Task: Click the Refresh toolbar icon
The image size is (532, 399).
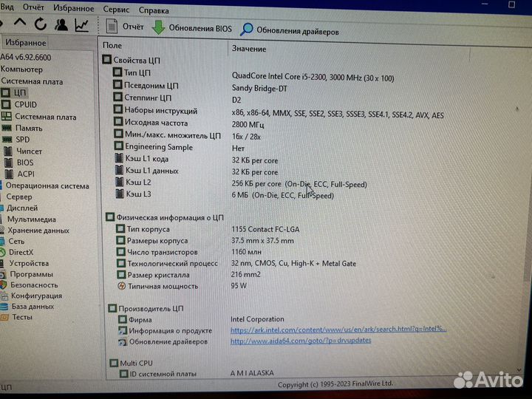Action: click(x=41, y=24)
